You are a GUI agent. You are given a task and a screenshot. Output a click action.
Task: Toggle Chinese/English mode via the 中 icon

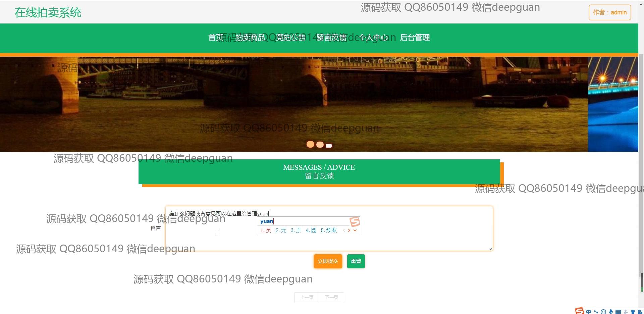click(x=589, y=312)
